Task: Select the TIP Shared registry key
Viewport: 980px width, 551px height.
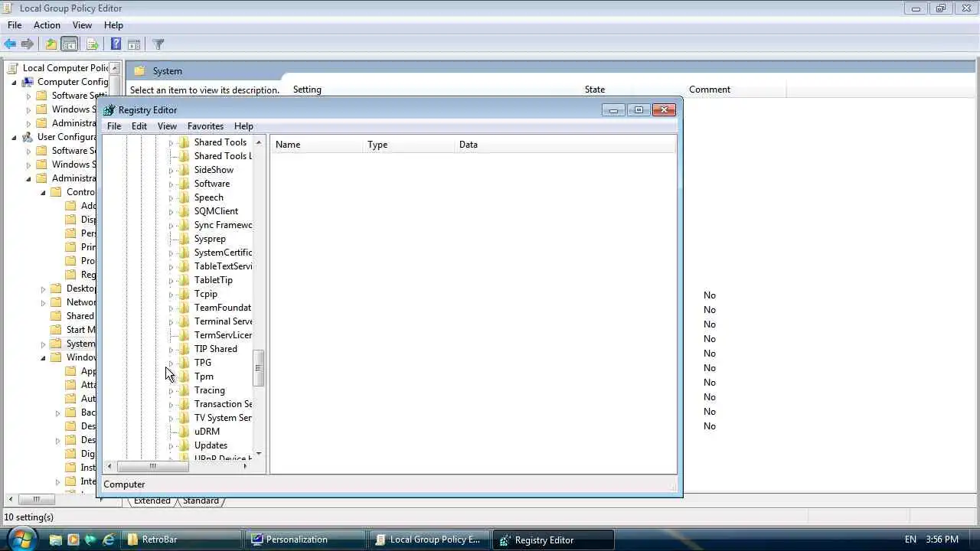Action: coord(215,349)
